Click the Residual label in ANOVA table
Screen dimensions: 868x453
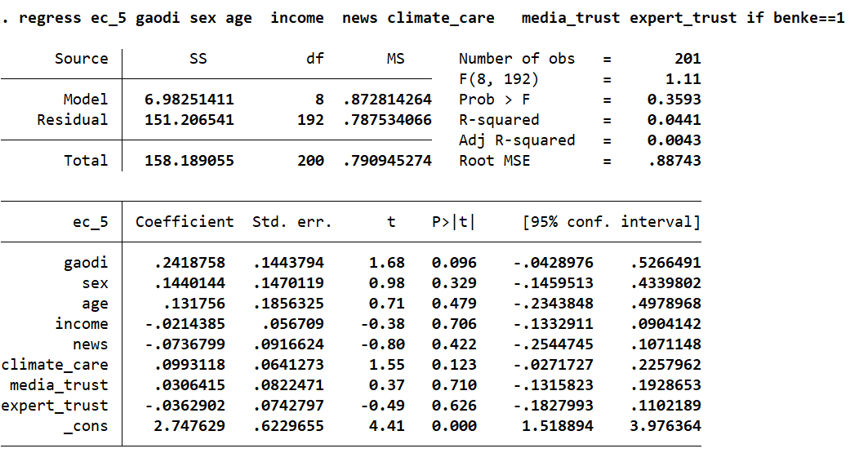(72, 120)
